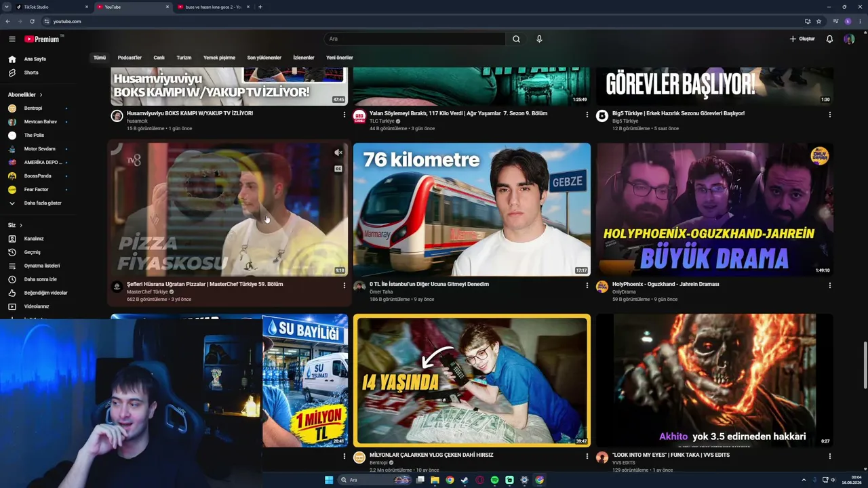
Task: Expand Daha fazla göster subscriptions
Action: coord(43,203)
